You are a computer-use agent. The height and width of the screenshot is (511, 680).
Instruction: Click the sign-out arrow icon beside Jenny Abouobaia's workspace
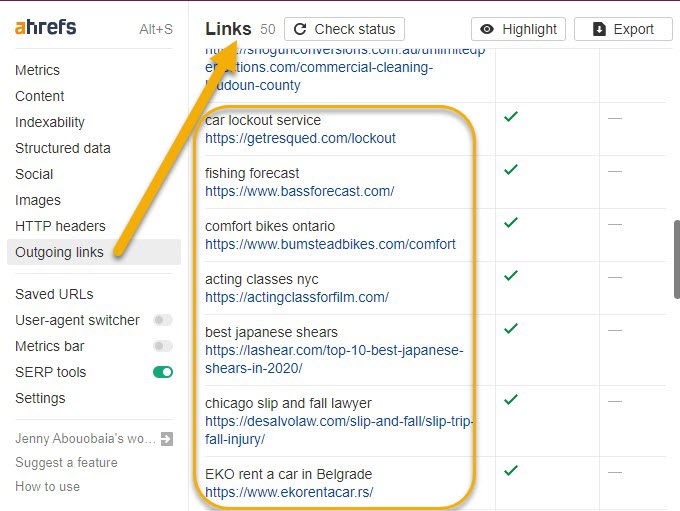point(166,438)
